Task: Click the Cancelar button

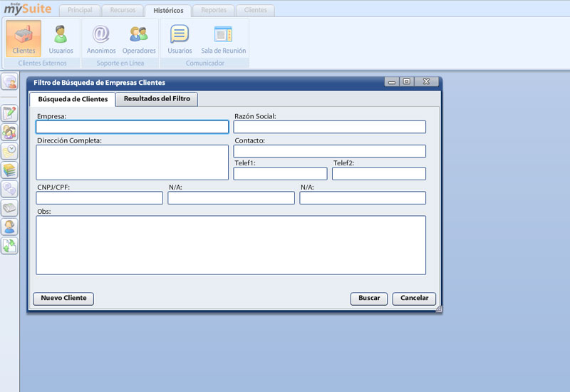Action: click(x=414, y=299)
